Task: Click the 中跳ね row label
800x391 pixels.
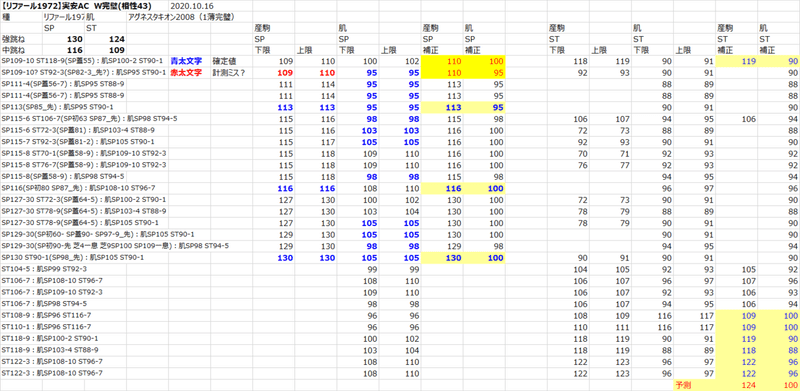Action: pyautogui.click(x=12, y=50)
